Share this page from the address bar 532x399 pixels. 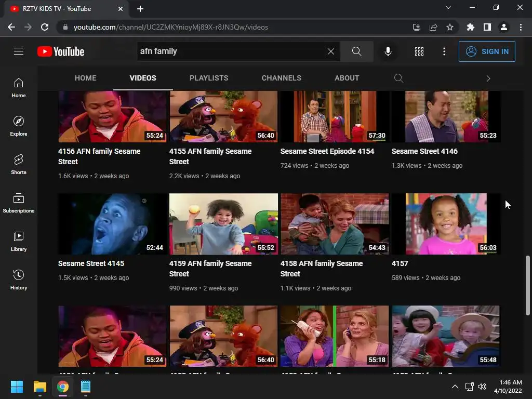click(433, 27)
